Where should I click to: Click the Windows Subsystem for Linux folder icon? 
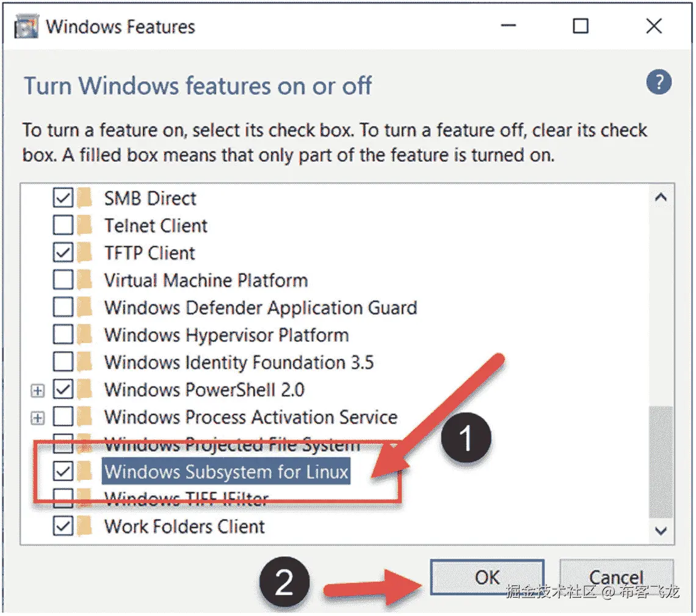(84, 471)
